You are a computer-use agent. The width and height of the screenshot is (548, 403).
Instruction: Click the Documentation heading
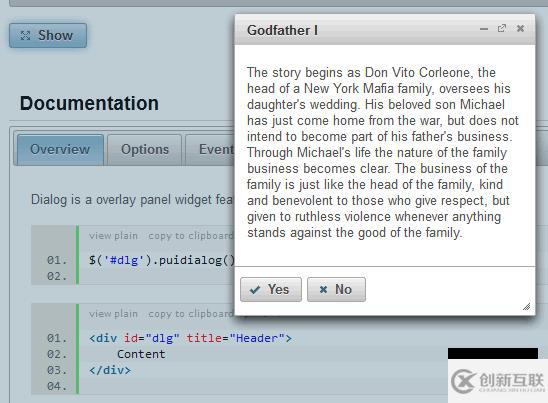(89, 103)
